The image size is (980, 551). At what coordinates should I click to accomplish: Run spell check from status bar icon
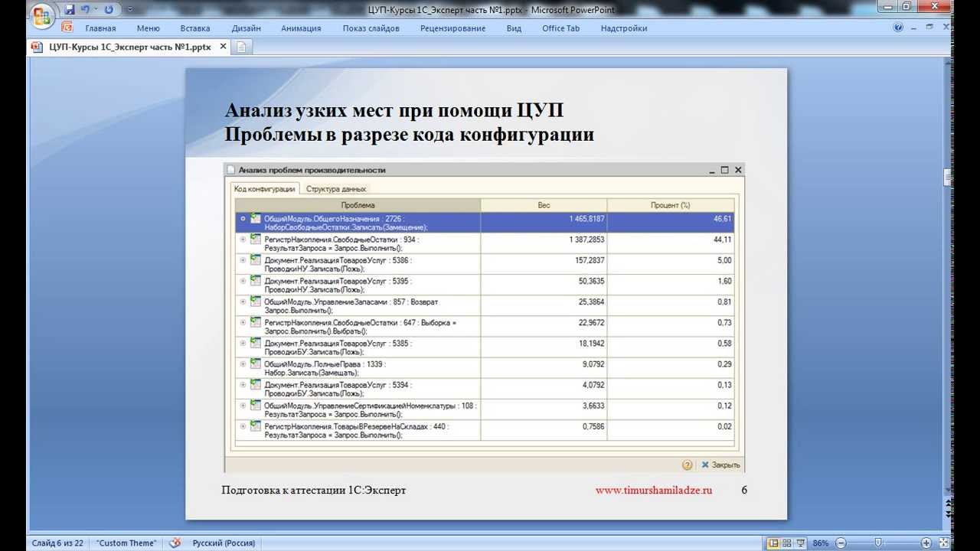point(175,543)
